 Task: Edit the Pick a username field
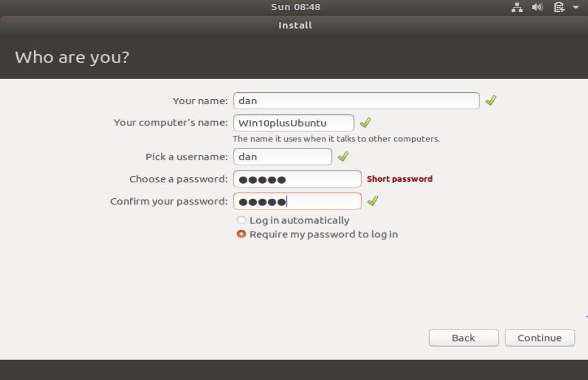click(282, 157)
